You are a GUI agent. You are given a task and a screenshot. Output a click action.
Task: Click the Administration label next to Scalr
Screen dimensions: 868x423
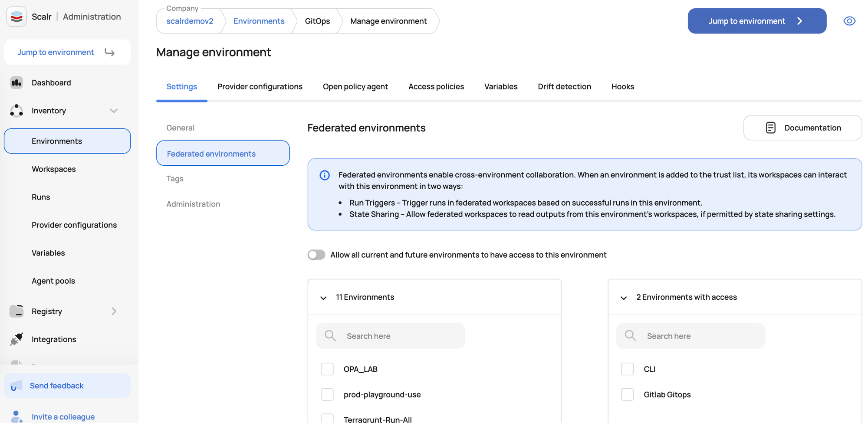(92, 16)
